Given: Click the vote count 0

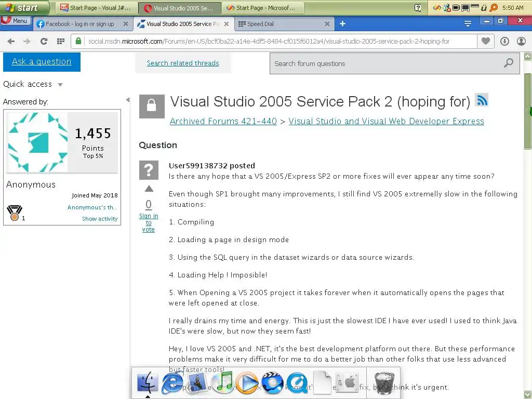Looking at the screenshot, I should (x=149, y=204).
